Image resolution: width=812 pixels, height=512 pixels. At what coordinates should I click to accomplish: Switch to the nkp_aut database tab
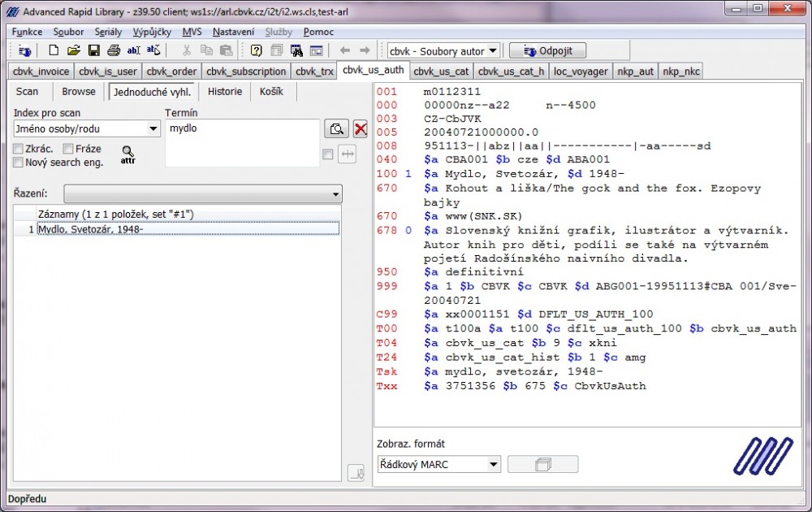coord(636,72)
